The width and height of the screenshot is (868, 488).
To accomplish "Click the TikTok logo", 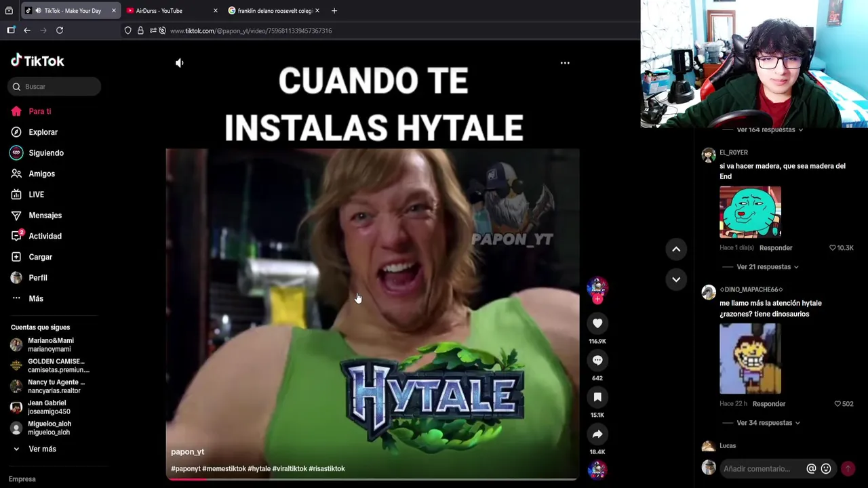I will point(37,60).
